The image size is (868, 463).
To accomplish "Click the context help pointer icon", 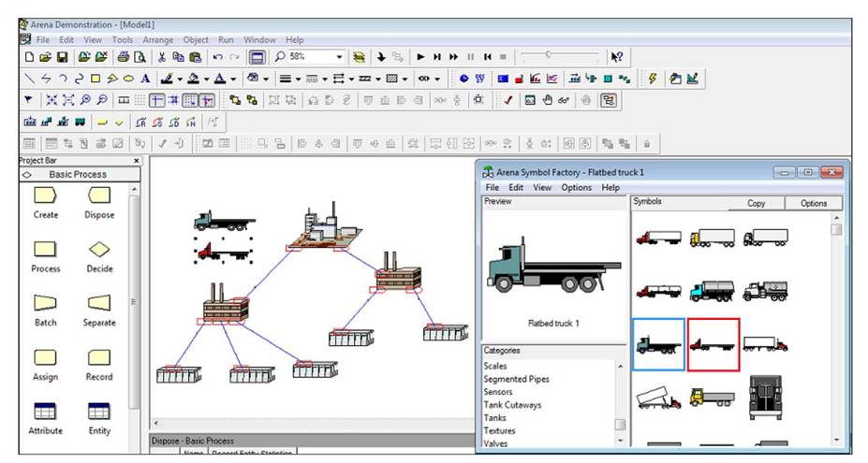I will pos(617,56).
